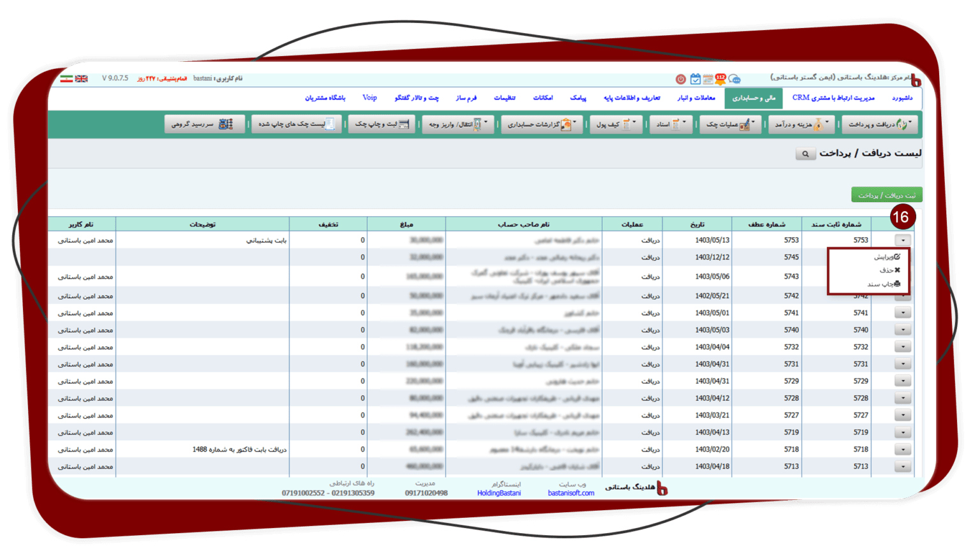Choose چاپ سند from the row context menu
Screen dimensions: 980x551
(x=884, y=284)
